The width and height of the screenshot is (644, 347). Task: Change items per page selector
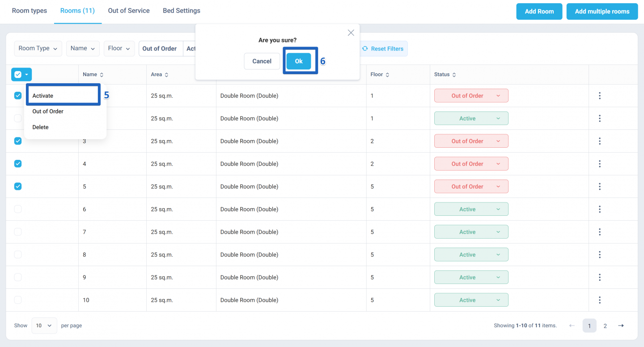click(x=44, y=326)
